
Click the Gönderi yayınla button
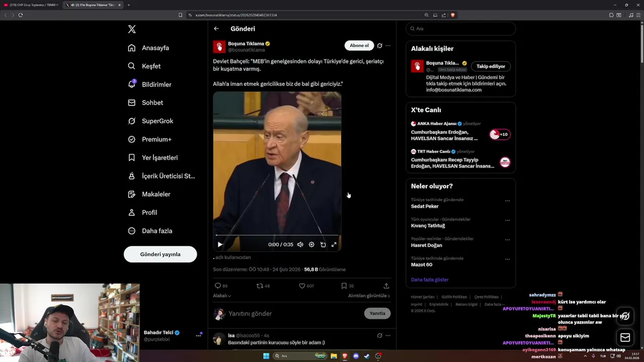(x=160, y=254)
